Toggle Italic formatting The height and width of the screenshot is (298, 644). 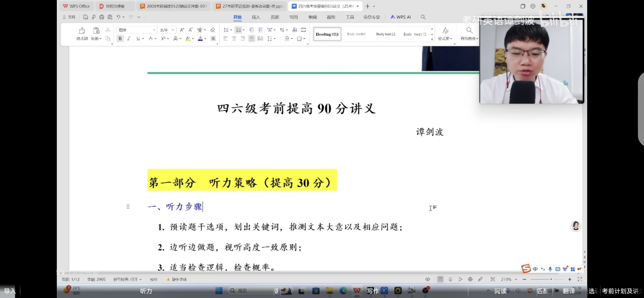coord(129,39)
